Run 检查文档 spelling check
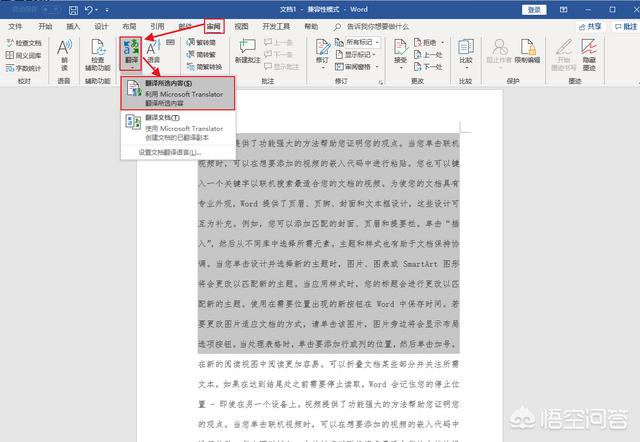This screenshot has height=442, width=640. click(x=24, y=42)
